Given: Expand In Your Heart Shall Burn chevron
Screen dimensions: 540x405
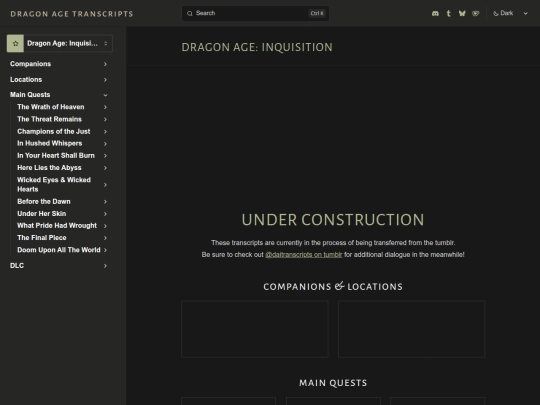Looking at the screenshot, I should click(105, 156).
